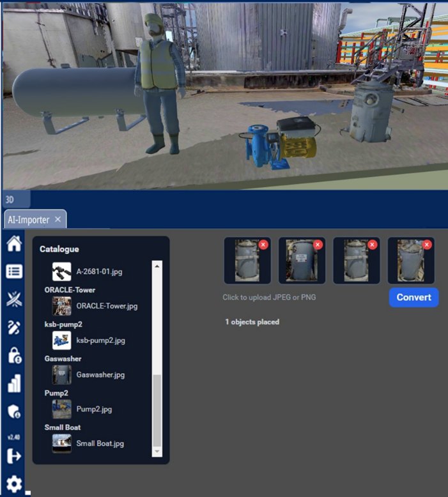Select ksb-pump2.jpg catalogue entry
448x497 pixels.
point(100,340)
